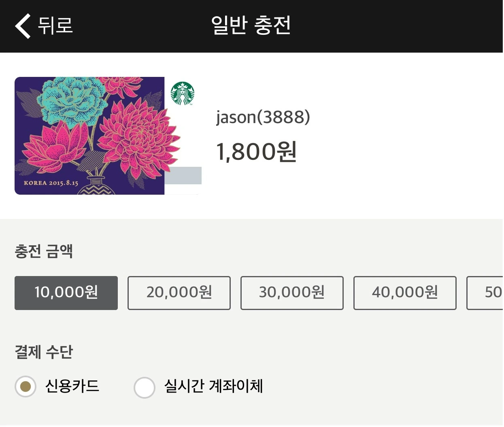Open the floral Starbucks card image
The image size is (504, 427).
[89, 136]
